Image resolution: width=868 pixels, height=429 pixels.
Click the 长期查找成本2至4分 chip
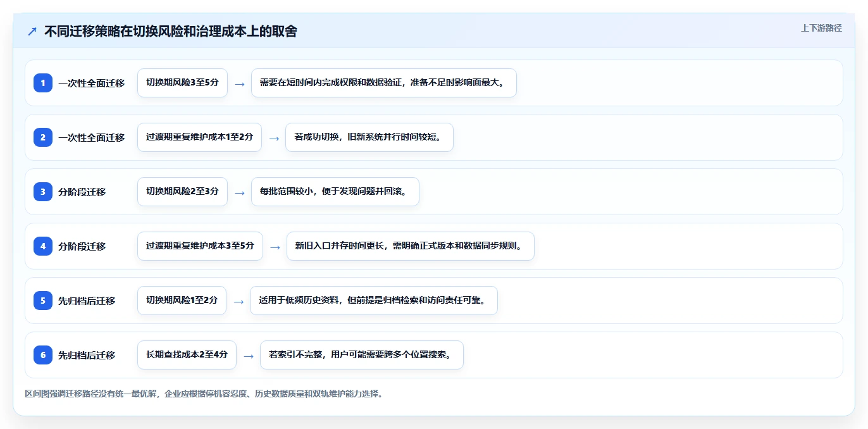click(x=187, y=355)
